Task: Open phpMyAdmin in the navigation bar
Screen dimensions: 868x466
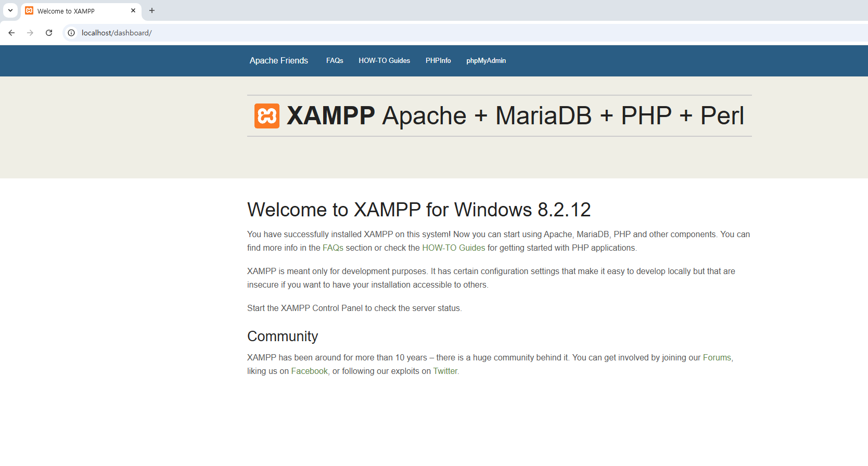Action: [486, 61]
